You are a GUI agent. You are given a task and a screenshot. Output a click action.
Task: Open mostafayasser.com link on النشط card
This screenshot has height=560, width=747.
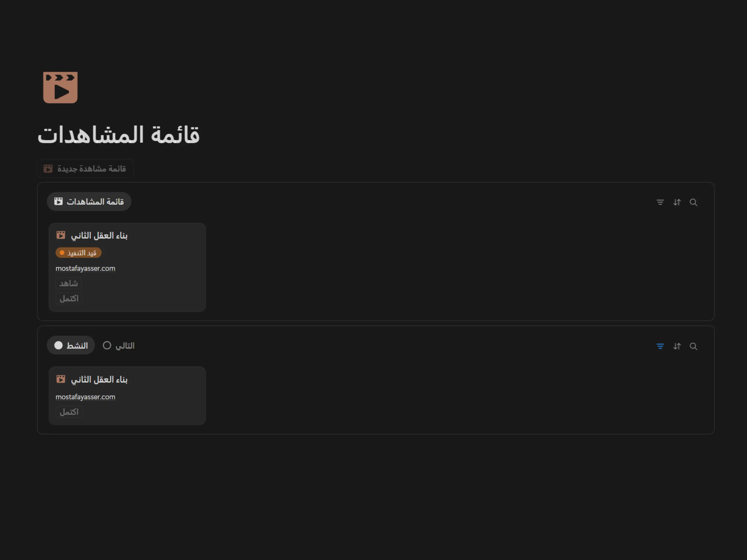[85, 397]
